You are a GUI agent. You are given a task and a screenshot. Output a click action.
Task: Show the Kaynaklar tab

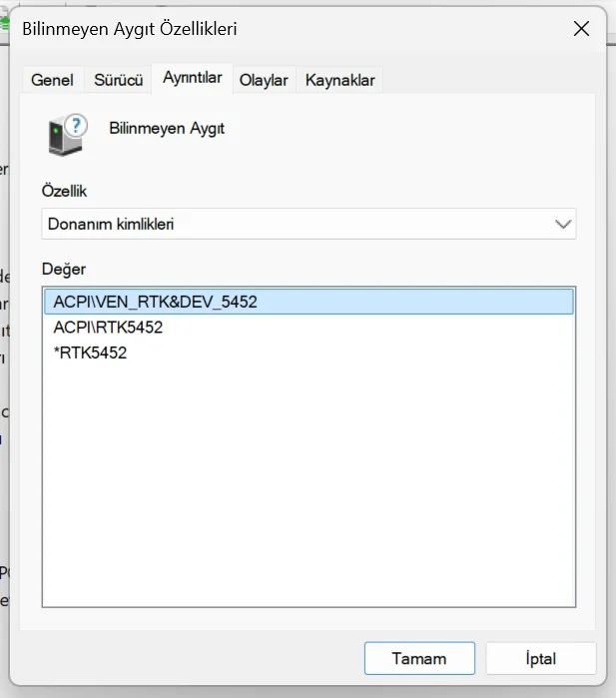coord(340,80)
